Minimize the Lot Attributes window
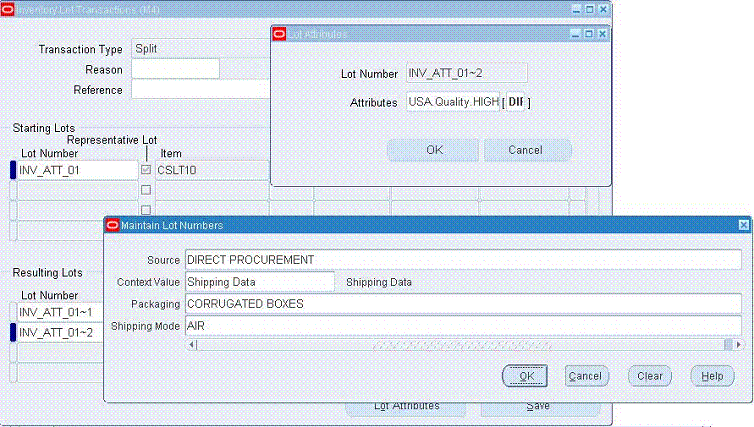The image size is (754, 427). tap(575, 34)
